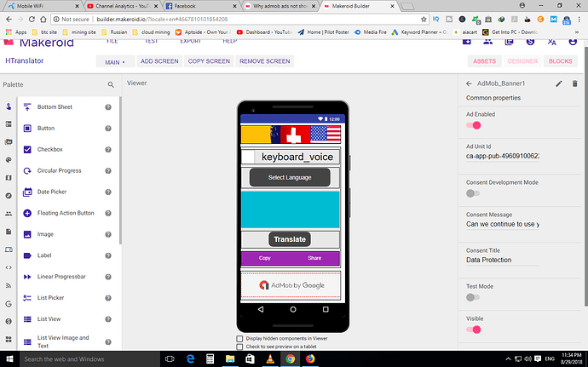Select the Select Language button in viewer
Viewport: 588px width, 367px height.
tap(290, 178)
